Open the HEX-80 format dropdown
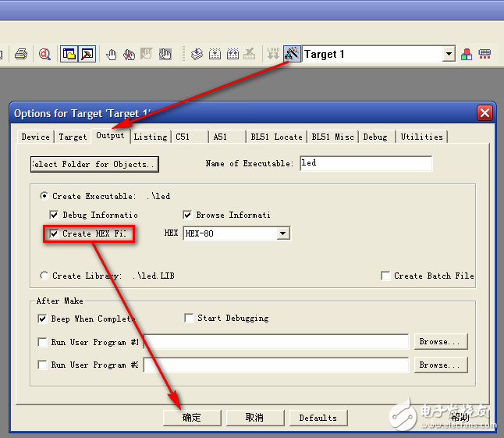 283,233
